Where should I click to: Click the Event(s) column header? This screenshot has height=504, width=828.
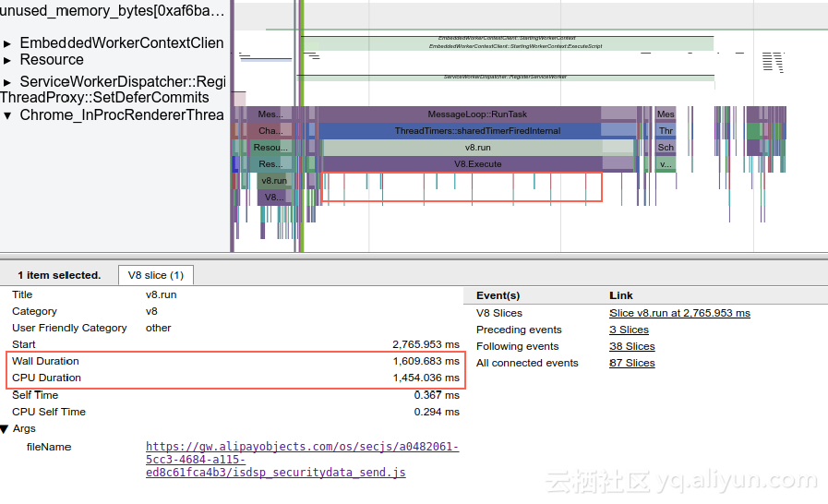pyautogui.click(x=498, y=296)
